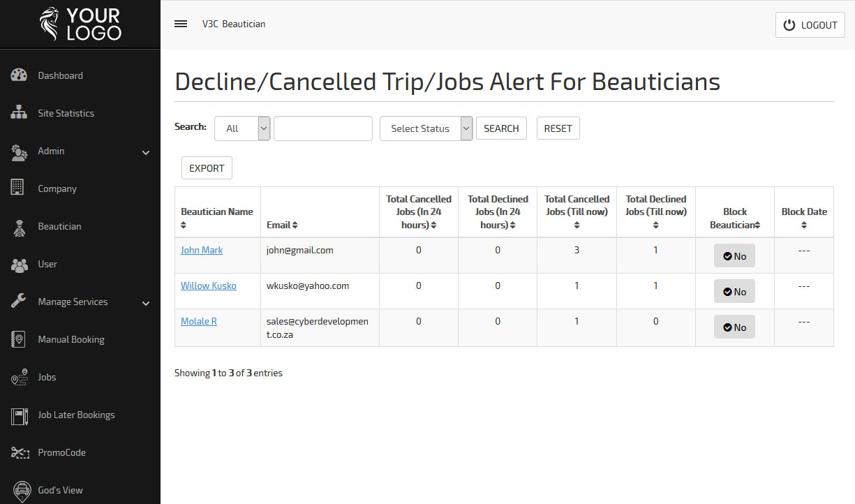Open Manual Booking notebook icon
Image resolution: width=855 pixels, height=504 pixels.
[19, 339]
